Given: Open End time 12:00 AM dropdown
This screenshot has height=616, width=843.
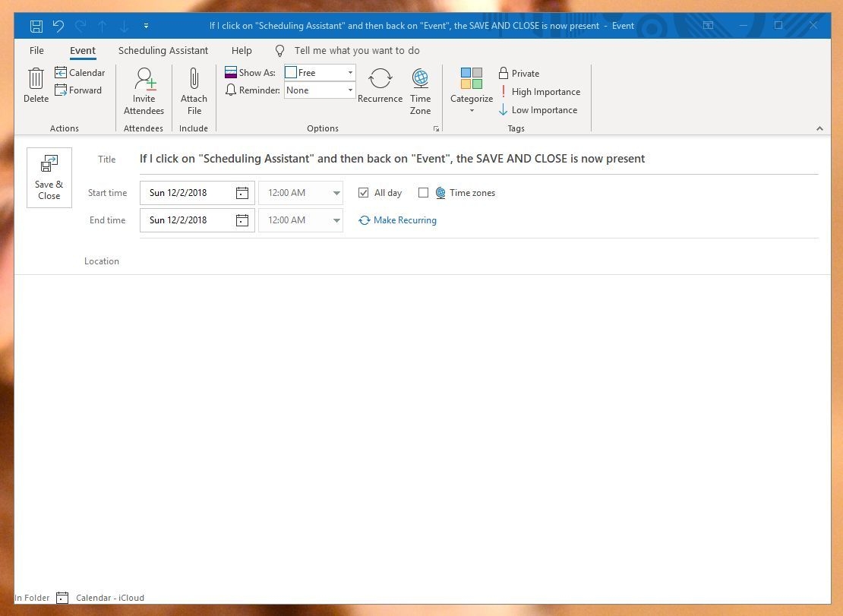Looking at the screenshot, I should tap(301, 220).
